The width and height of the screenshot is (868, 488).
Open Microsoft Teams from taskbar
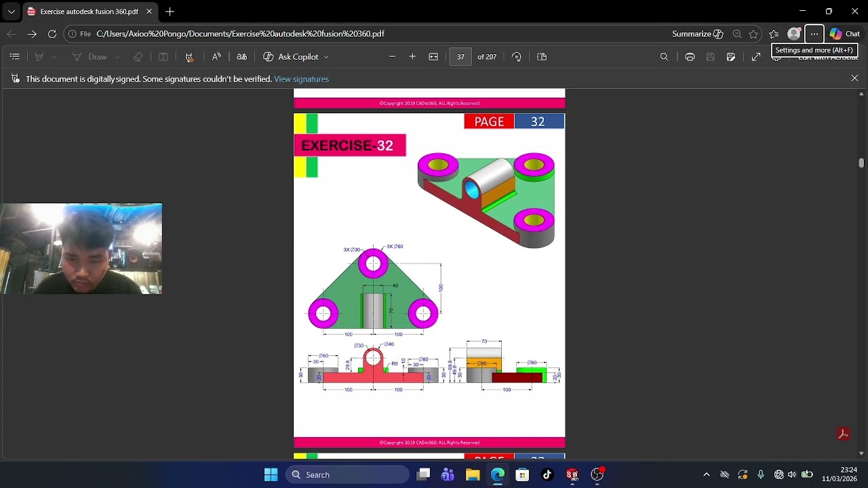coord(448,475)
